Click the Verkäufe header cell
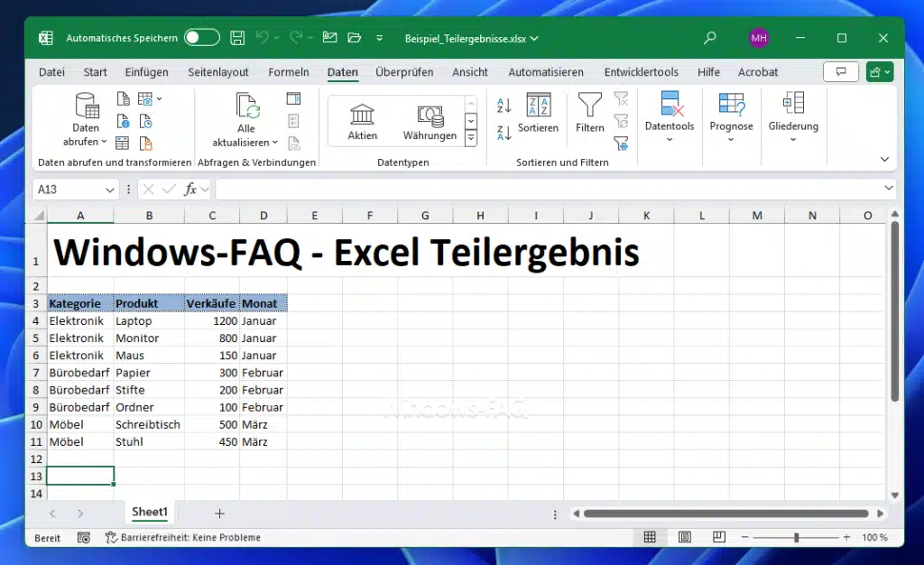Image resolution: width=924 pixels, height=565 pixels. point(212,303)
